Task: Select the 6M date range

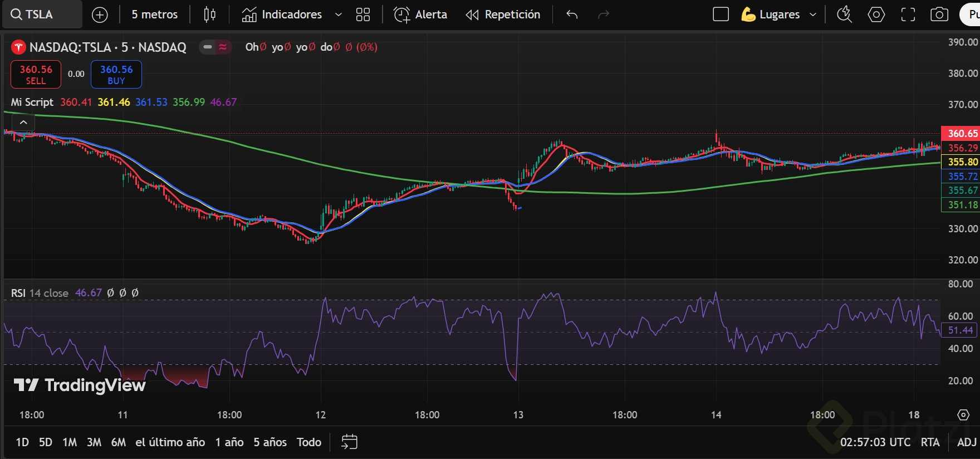Action: click(x=119, y=442)
